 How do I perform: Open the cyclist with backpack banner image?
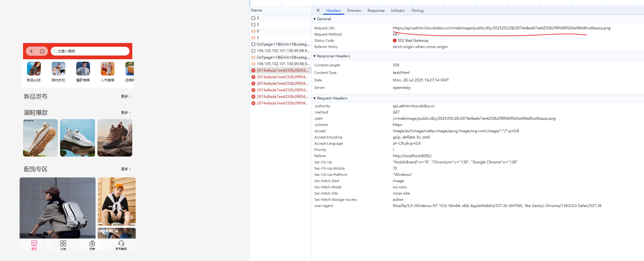[x=58, y=208]
